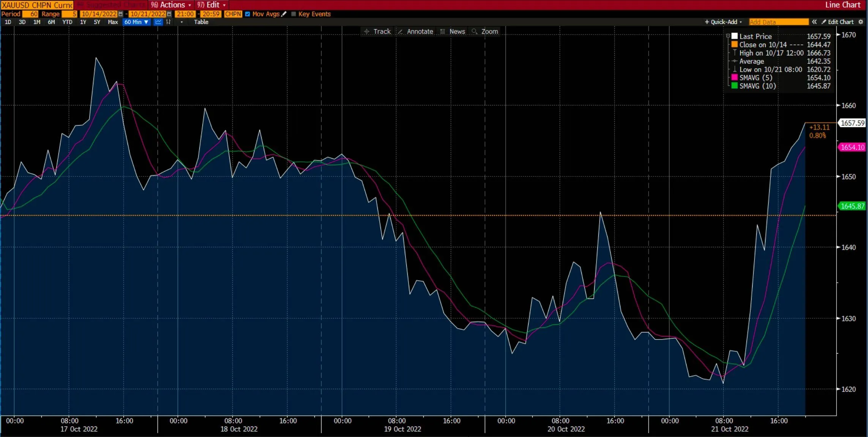The width and height of the screenshot is (868, 437).
Task: Switch to the 1Y time range tab
Action: pos(83,22)
